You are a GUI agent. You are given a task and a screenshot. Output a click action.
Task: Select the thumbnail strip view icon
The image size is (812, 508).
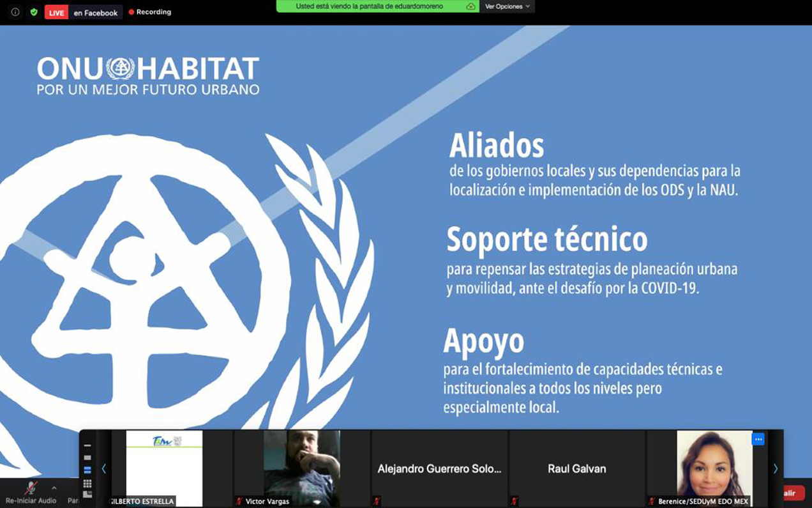click(x=87, y=470)
